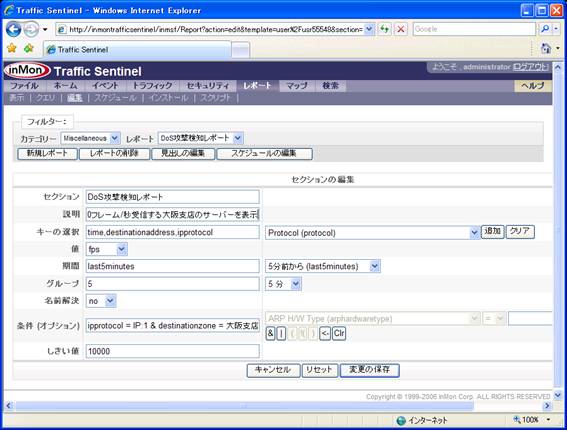The width and height of the screenshot is (567, 430).
Task: Open the イベント menu
Action: coord(105,86)
